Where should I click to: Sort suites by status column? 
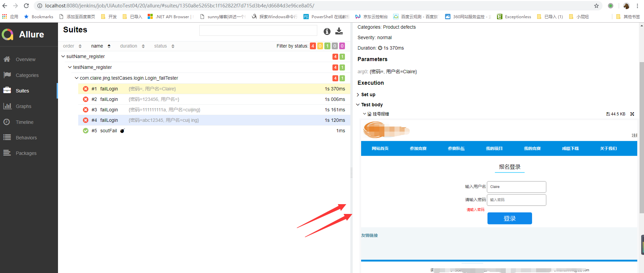[164, 46]
